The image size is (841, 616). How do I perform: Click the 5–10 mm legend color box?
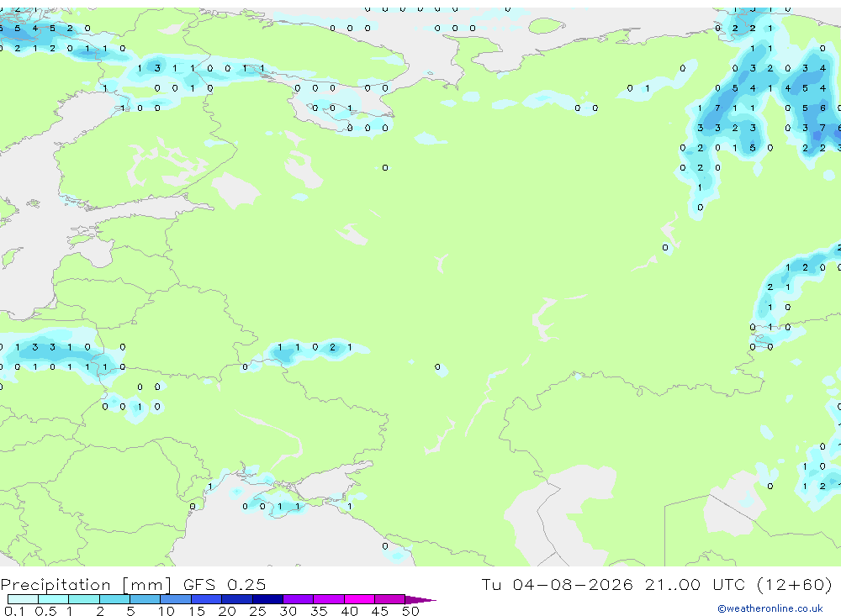point(145,599)
